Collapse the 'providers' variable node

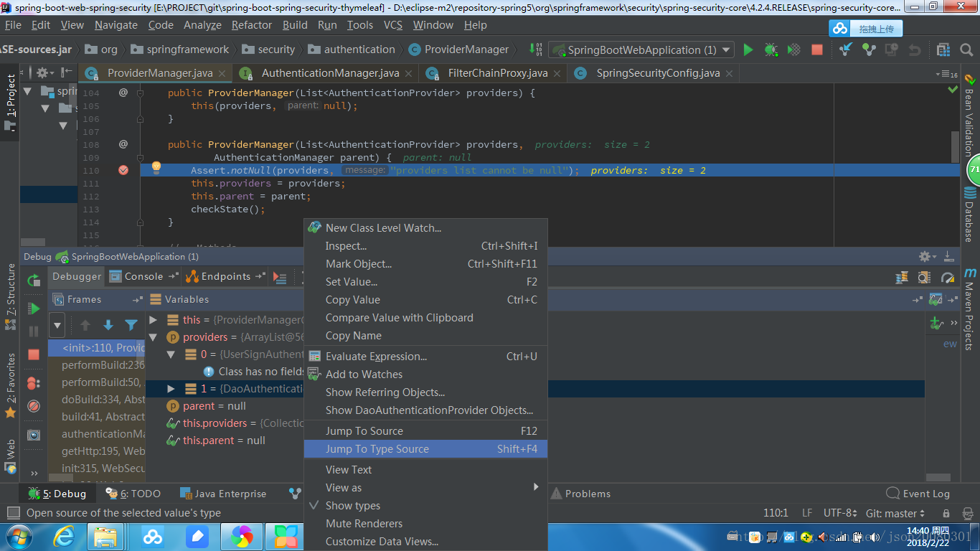click(153, 336)
